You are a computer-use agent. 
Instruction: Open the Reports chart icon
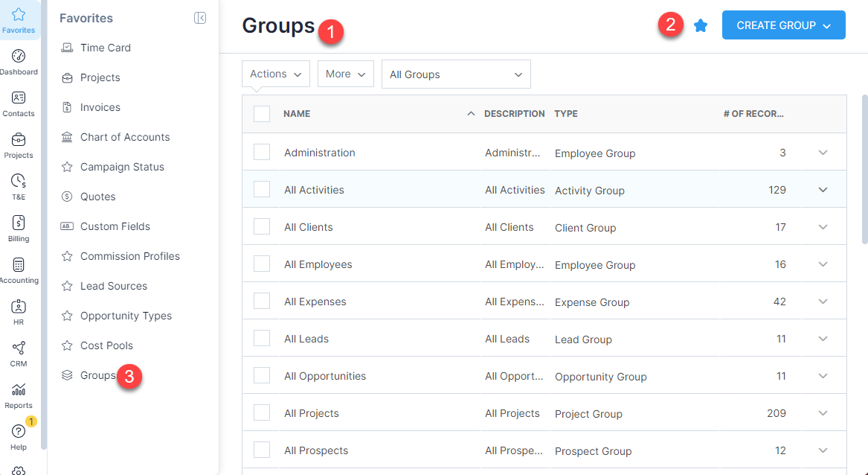tap(19, 389)
